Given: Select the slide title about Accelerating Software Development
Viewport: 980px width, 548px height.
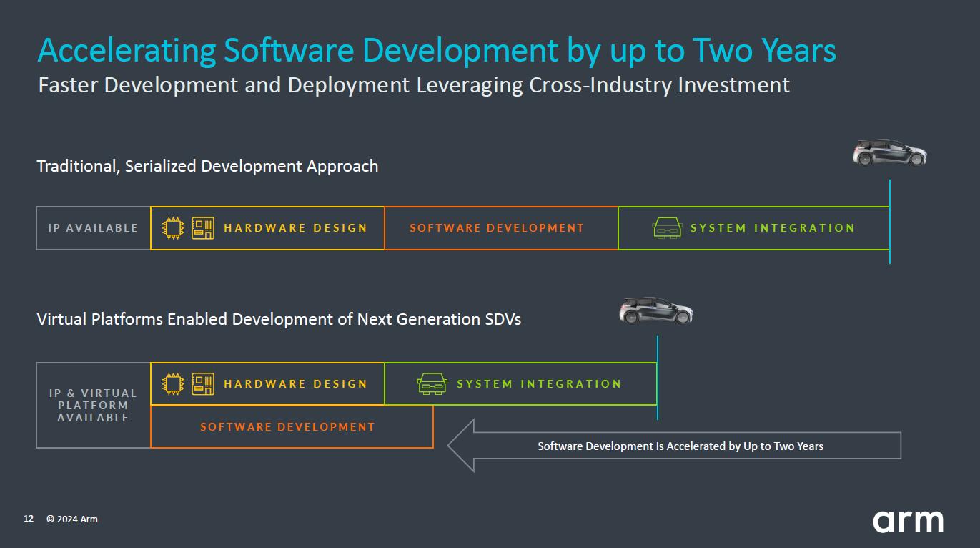Looking at the screenshot, I should coord(436,50).
